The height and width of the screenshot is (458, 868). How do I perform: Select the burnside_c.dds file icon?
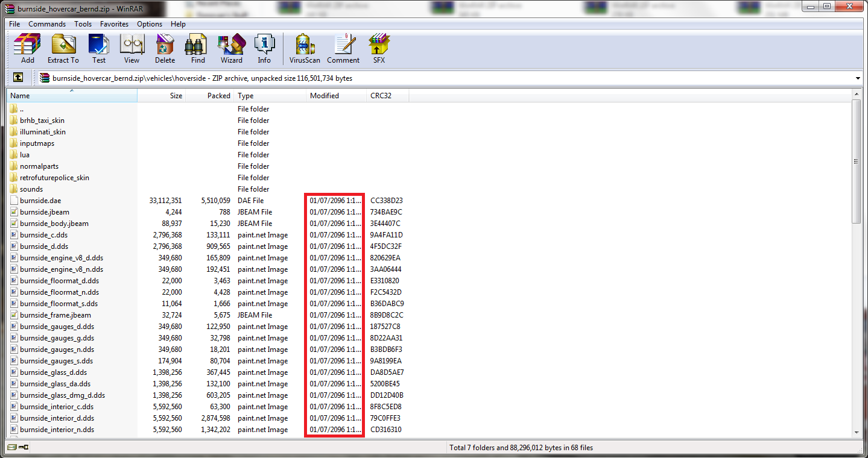(x=14, y=235)
